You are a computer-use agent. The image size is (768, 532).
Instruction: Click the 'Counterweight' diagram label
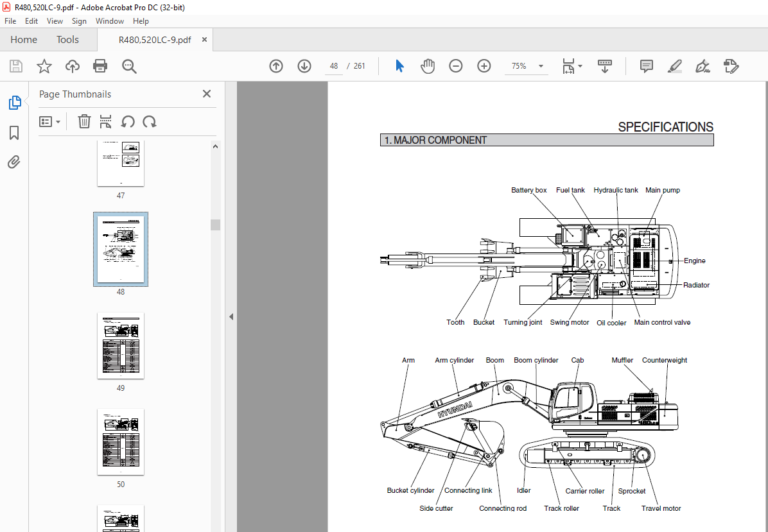665,360
